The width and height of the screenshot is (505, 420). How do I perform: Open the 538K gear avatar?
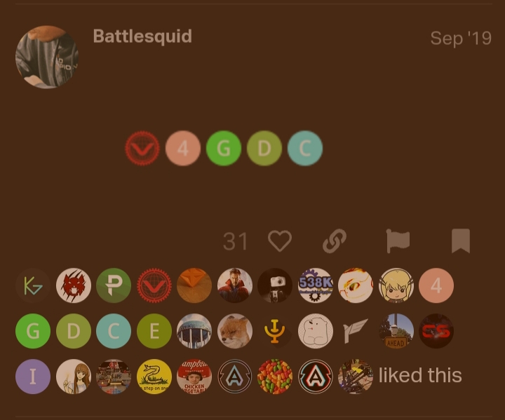tap(316, 285)
